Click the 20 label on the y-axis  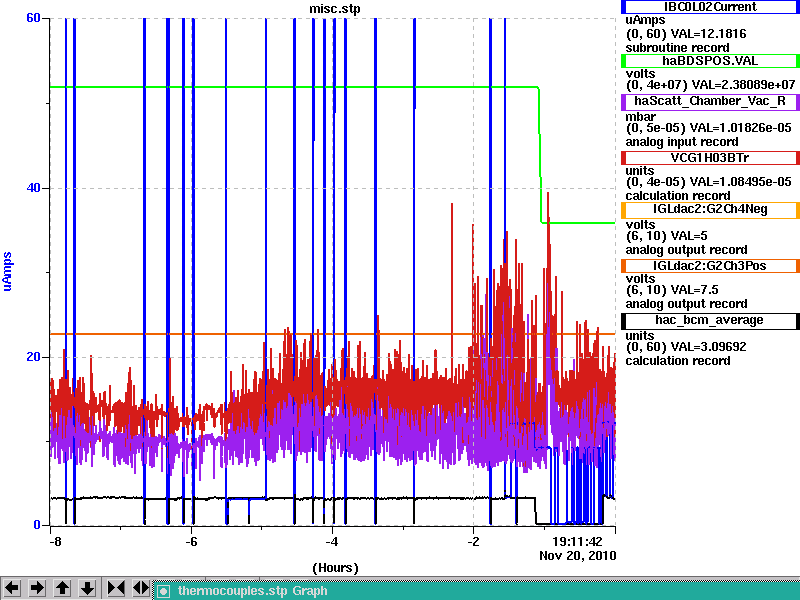coord(33,357)
